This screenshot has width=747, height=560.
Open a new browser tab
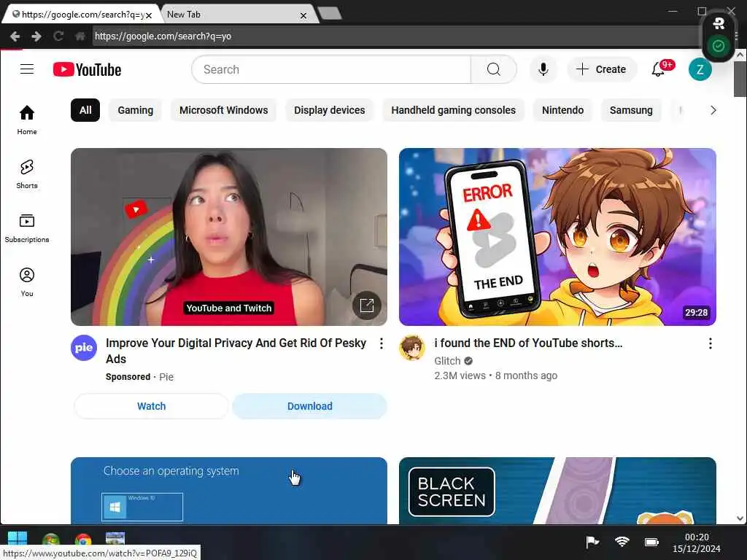(330, 13)
